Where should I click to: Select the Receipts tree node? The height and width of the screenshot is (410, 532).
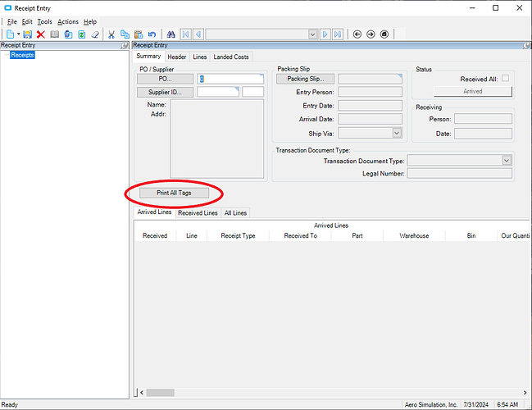coord(22,55)
